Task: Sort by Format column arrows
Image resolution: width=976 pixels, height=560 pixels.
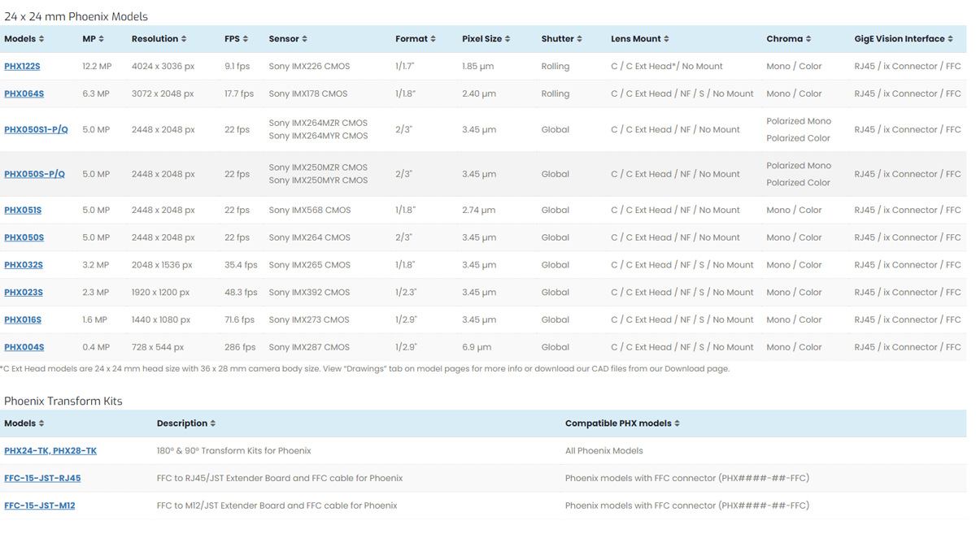Action: pyautogui.click(x=434, y=39)
